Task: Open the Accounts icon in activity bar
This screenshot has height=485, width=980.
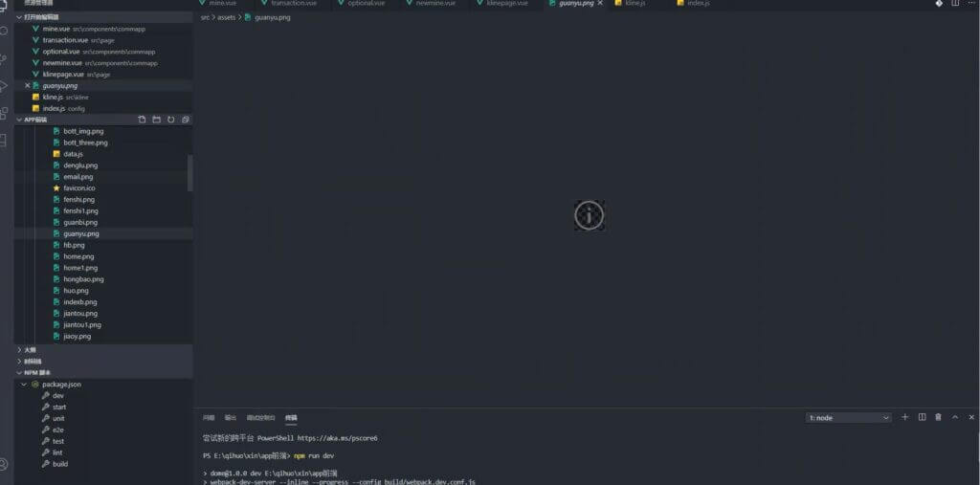Action: tap(5, 464)
